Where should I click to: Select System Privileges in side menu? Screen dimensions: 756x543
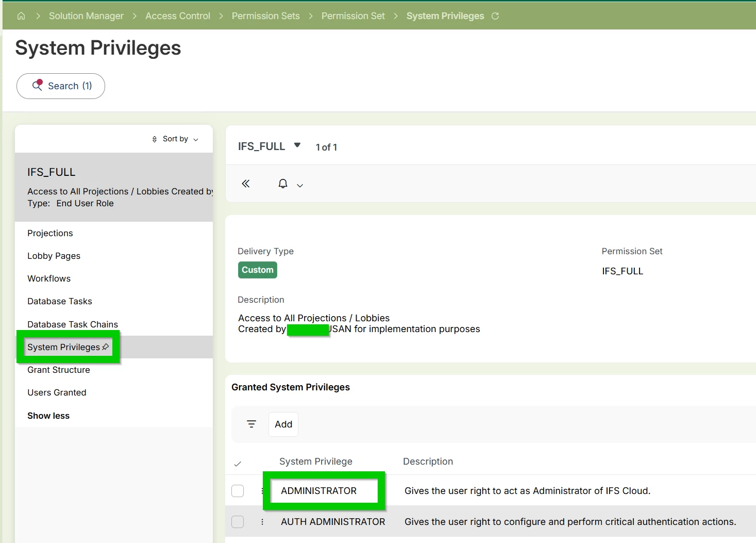pos(63,347)
